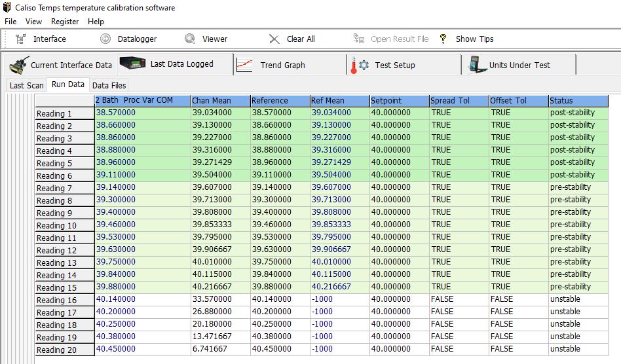621x364 pixels.
Task: Open the File menu
Action: click(10, 22)
